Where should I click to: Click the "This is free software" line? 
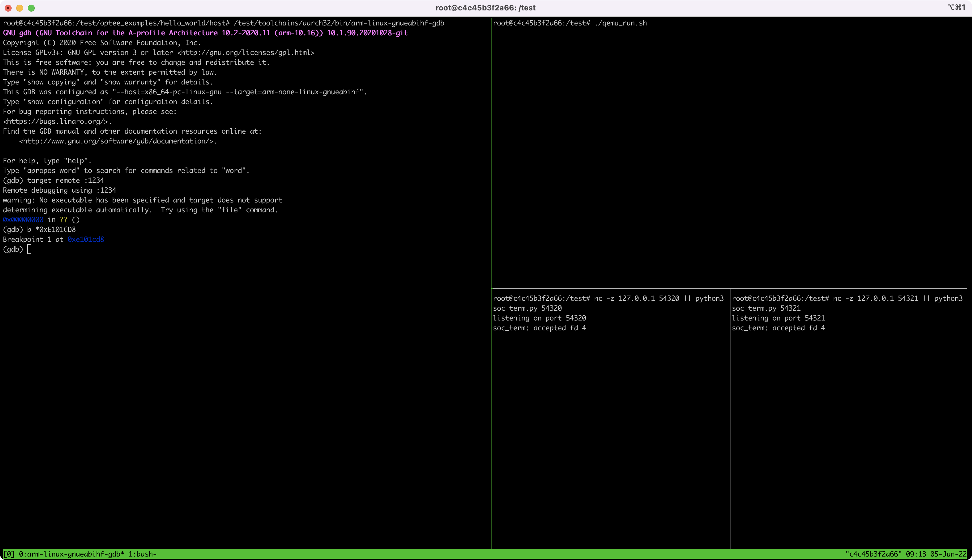coord(137,62)
